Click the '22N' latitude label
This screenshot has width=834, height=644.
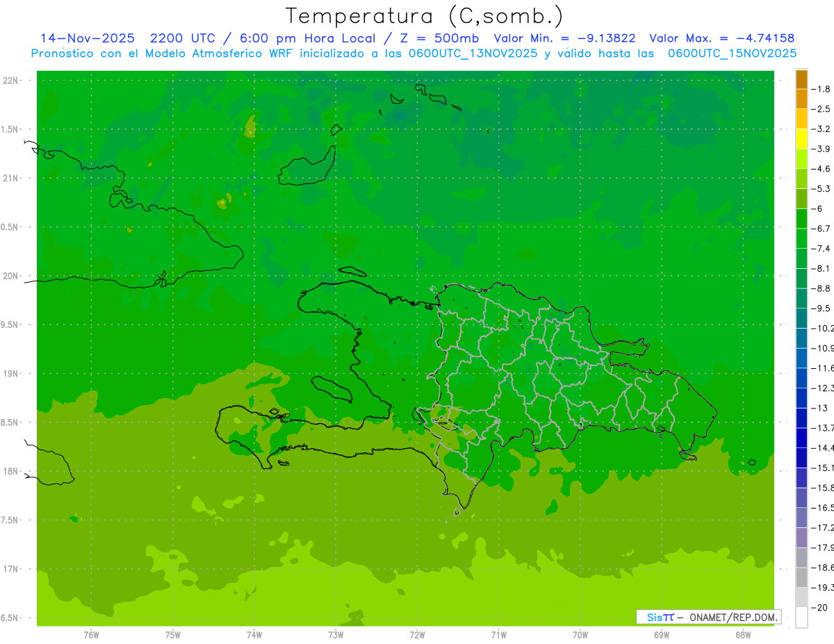(11, 81)
